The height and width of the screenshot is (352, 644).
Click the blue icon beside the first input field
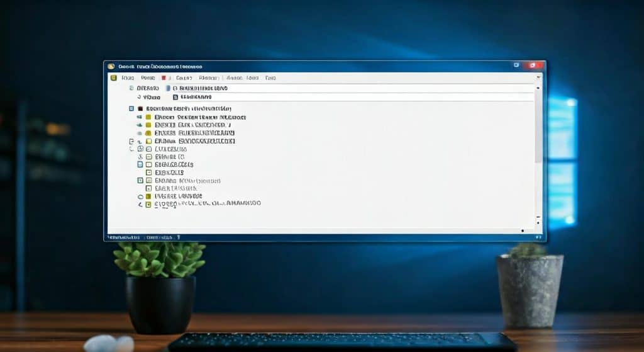[x=167, y=89]
